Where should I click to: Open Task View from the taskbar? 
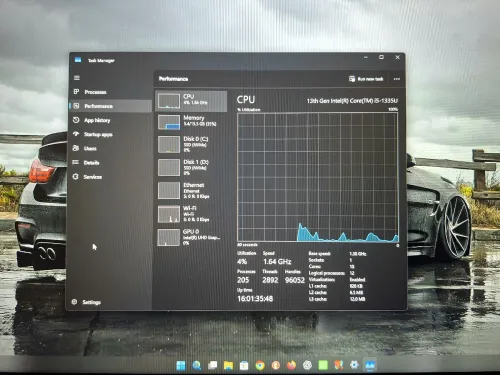(x=212, y=366)
